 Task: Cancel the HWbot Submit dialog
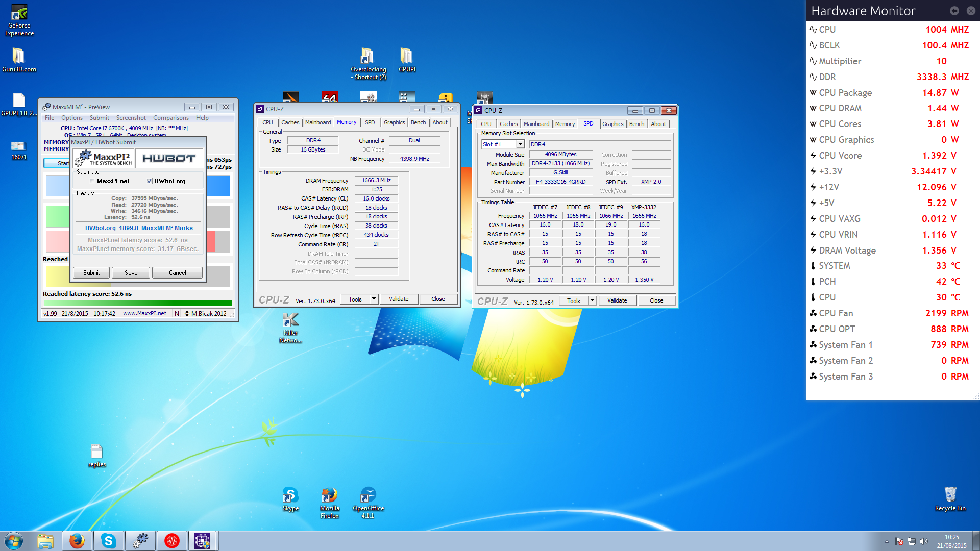178,273
